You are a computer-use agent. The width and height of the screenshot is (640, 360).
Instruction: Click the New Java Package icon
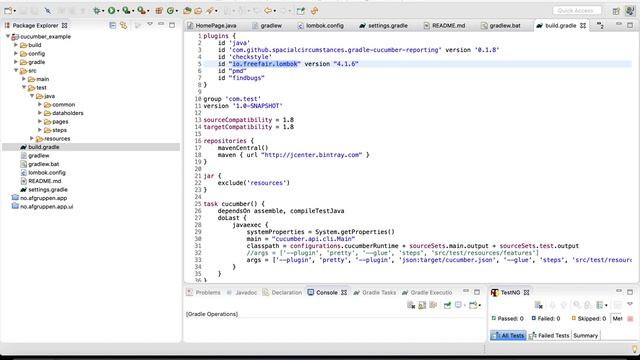click(159, 11)
